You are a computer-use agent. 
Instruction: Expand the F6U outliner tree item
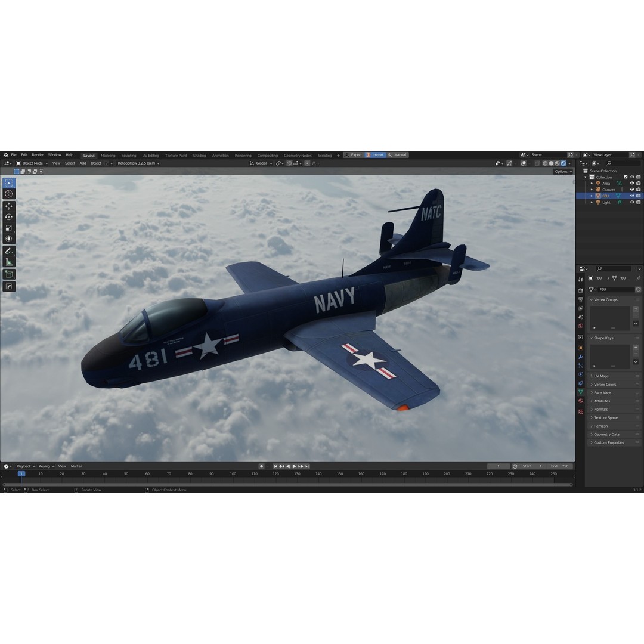592,196
